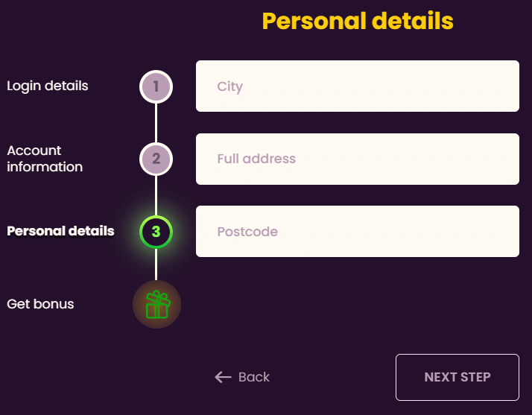This screenshot has width=532, height=415.
Task: Click the City placeholder text
Action: point(230,87)
